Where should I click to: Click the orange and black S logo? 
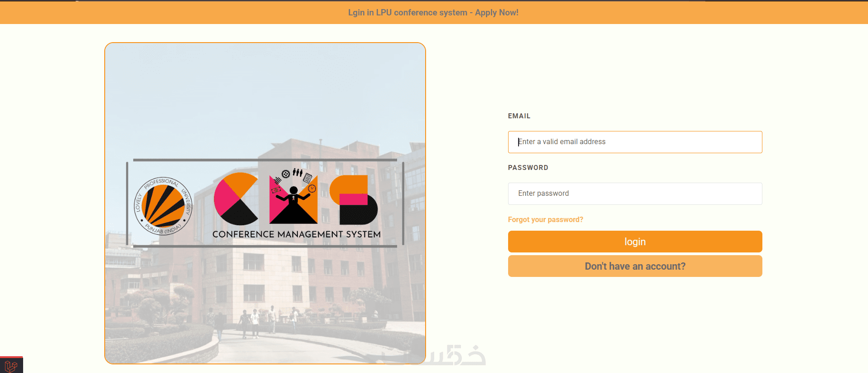coord(354,200)
